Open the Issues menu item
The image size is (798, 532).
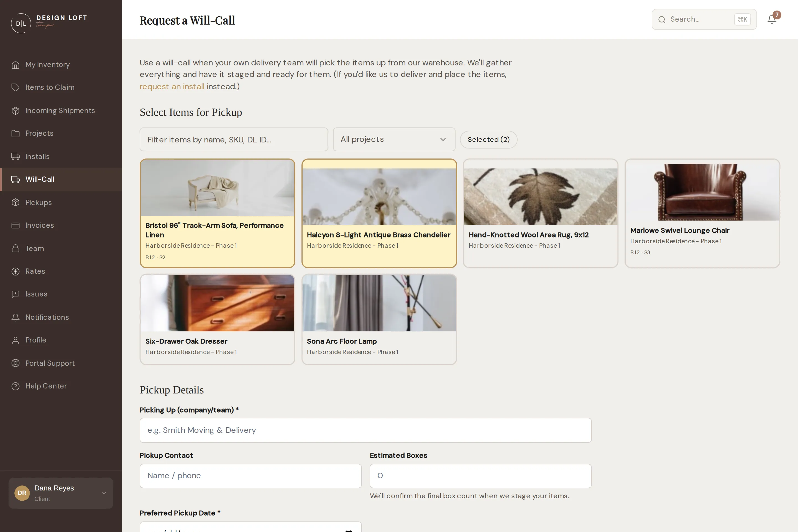(61, 294)
